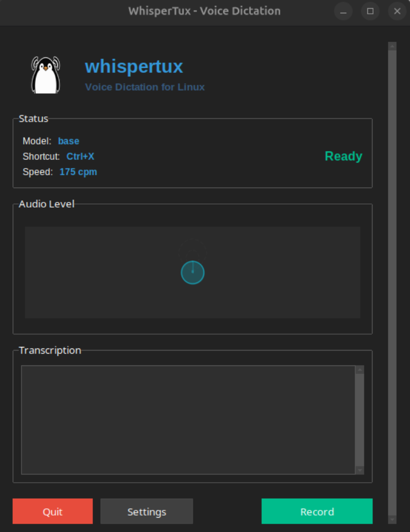410x532 pixels.
Task: Click the Transcription scrollbar up arrow
Action: 360,370
